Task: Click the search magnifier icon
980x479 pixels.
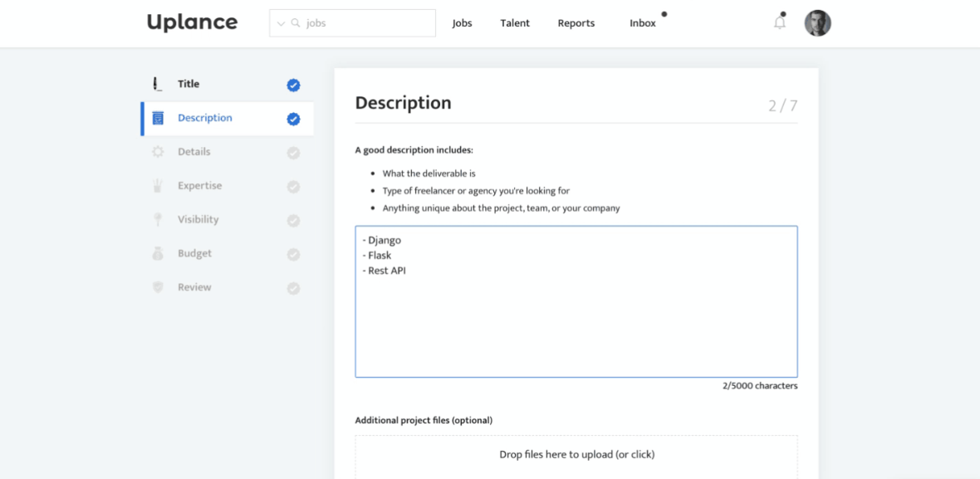Action: coord(296,23)
